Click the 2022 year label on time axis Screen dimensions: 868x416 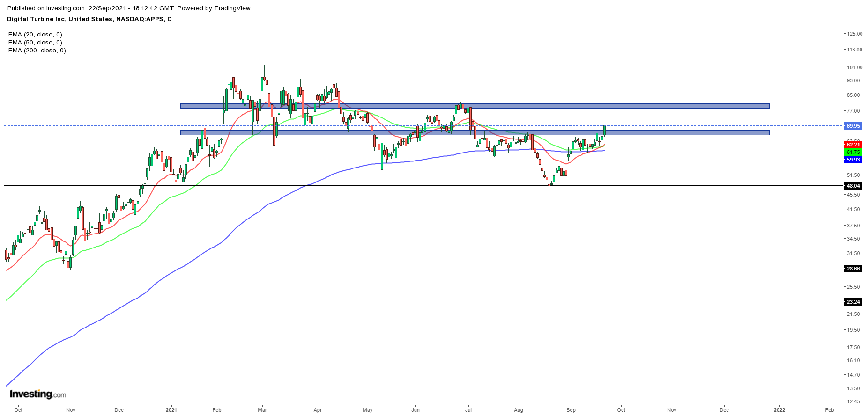(x=779, y=410)
